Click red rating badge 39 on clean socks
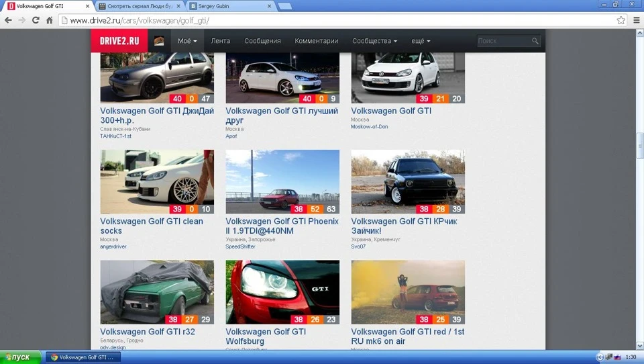The height and width of the screenshot is (364, 644). (x=177, y=209)
